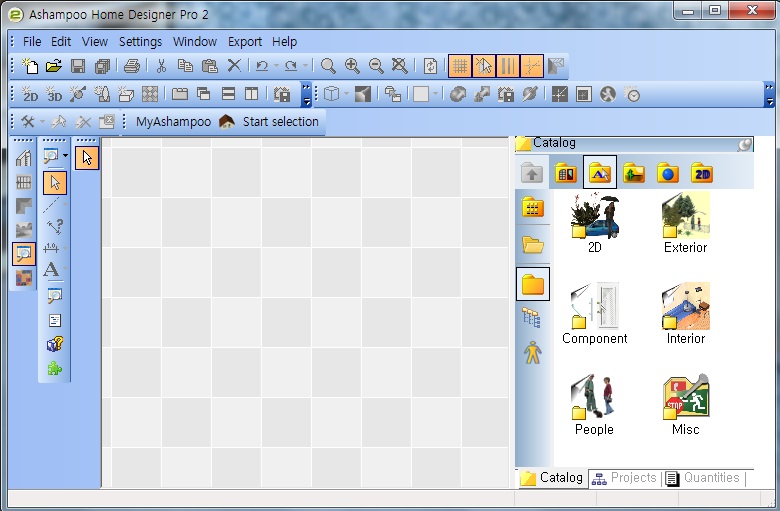Viewport: 780px width, 511px height.
Task: Click the walking person walkthrough icon
Action: point(608,94)
